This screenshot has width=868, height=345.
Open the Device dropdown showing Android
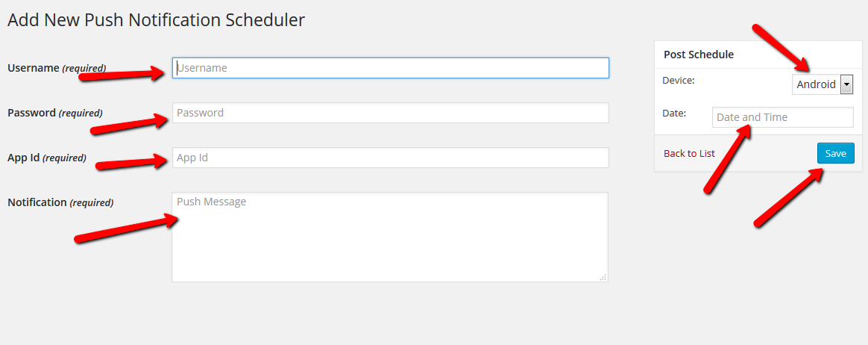tap(816, 84)
